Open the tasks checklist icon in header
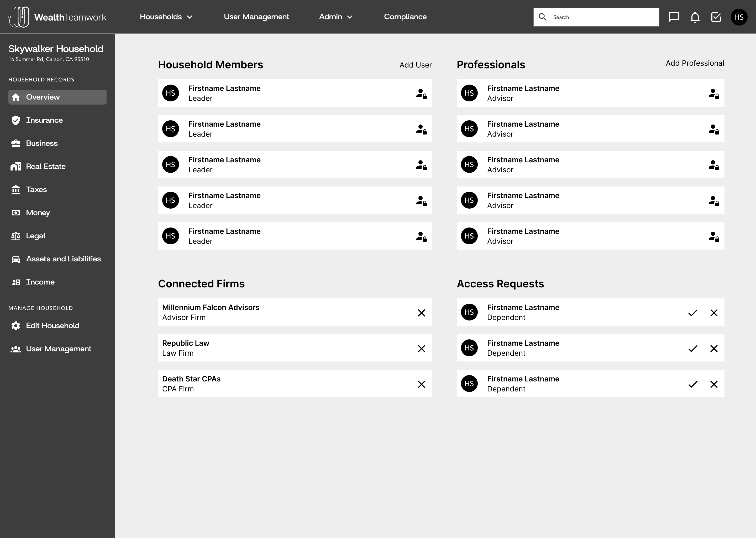Image resolution: width=756 pixels, height=538 pixels. pyautogui.click(x=716, y=17)
